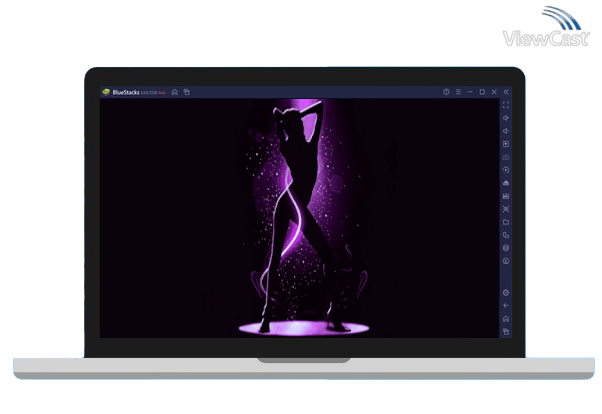Viewport: 602px width, 414px height.
Task: Open settings gear in sidebar
Action: (x=506, y=293)
